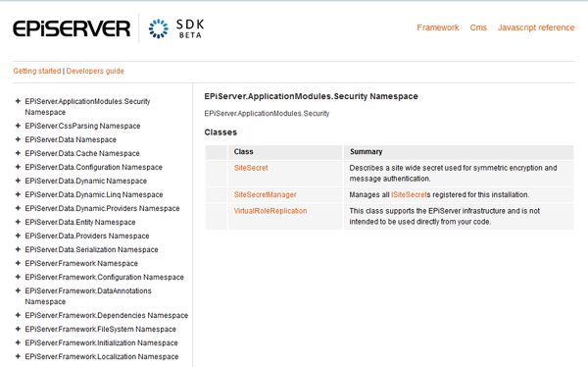The width and height of the screenshot is (588, 367).
Task: Open the VirtualRoleReplication class link
Action: coord(270,211)
